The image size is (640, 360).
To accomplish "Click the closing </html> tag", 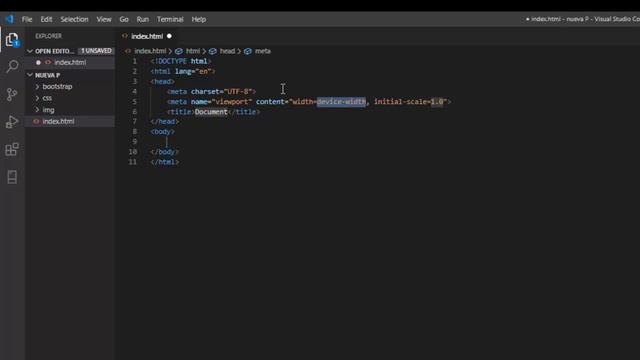I will tap(164, 162).
